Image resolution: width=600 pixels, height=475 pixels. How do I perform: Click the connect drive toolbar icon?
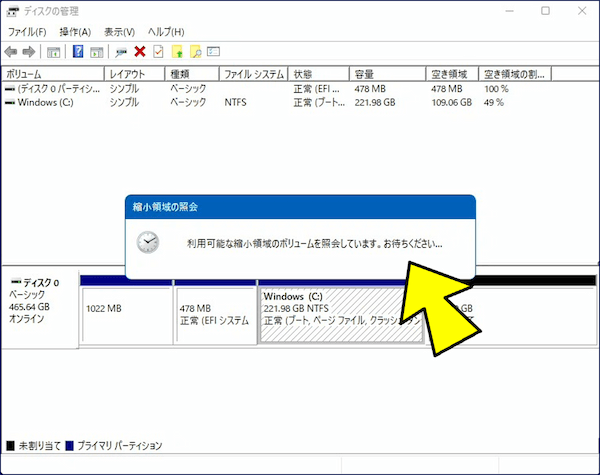click(121, 52)
